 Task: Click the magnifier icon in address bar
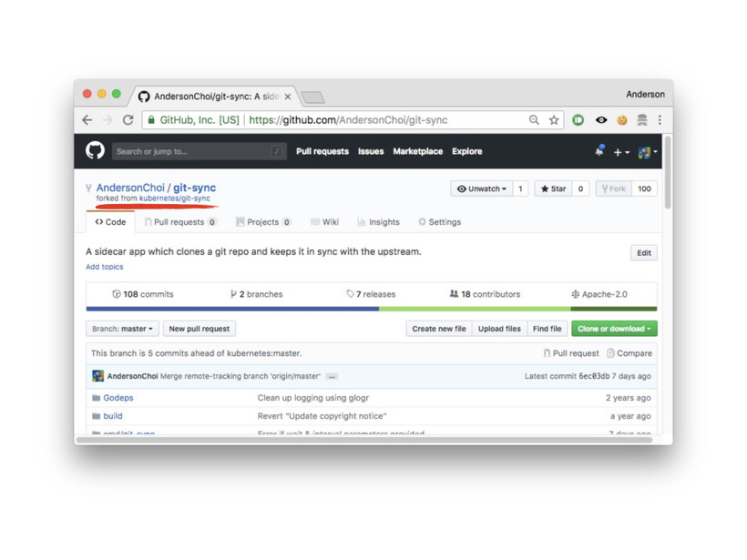coord(534,120)
